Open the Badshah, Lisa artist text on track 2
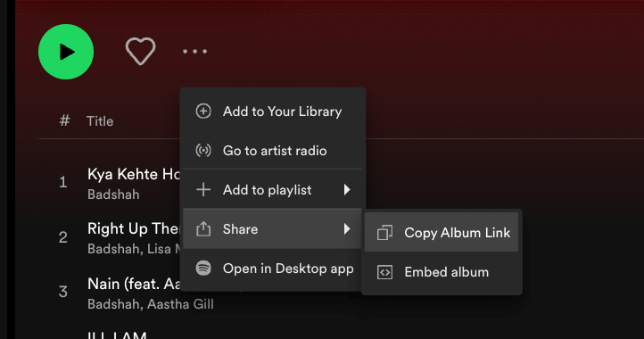644x339 pixels. coord(134,249)
